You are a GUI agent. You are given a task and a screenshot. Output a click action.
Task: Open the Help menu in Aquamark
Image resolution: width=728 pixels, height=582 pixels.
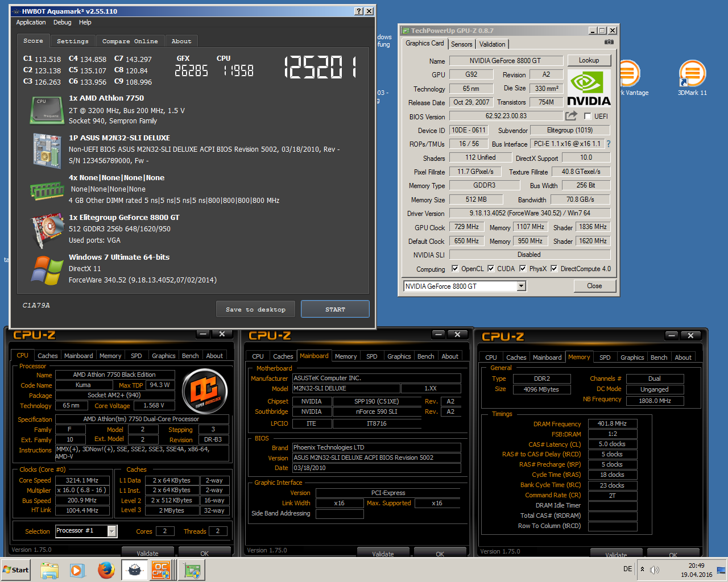pos(85,22)
